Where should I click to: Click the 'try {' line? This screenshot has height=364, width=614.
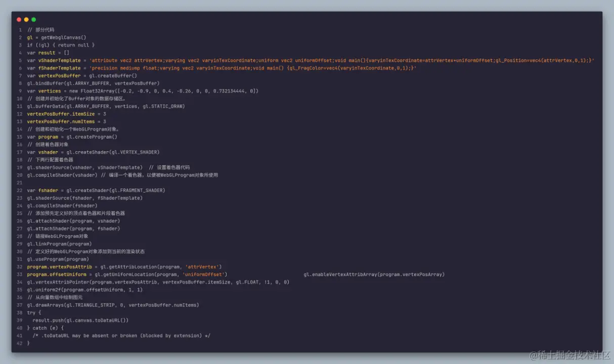pyautogui.click(x=34, y=312)
